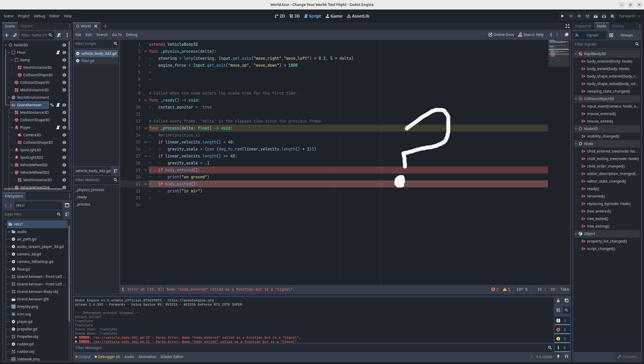
Task: Toggle error messages filter in output
Action: [x=562, y=330]
